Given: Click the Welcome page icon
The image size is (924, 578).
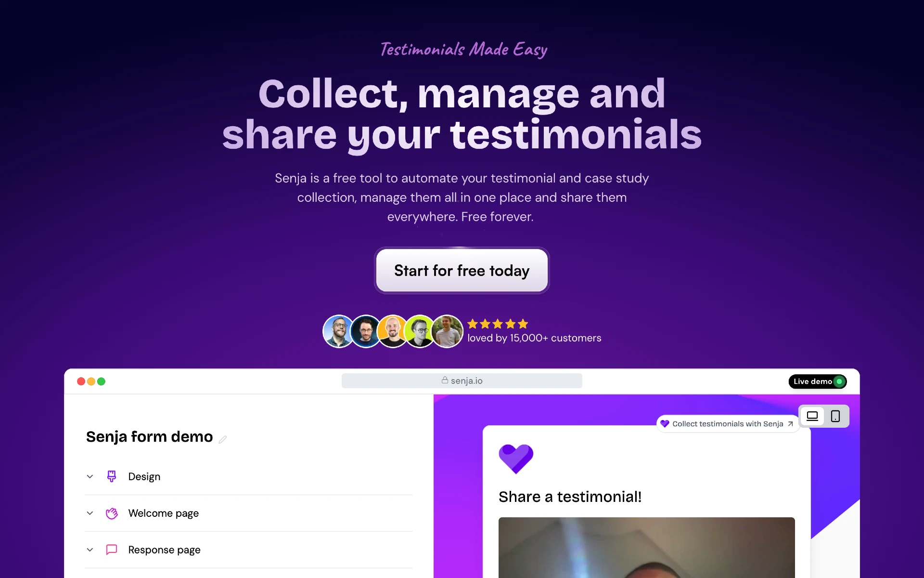Looking at the screenshot, I should [112, 513].
